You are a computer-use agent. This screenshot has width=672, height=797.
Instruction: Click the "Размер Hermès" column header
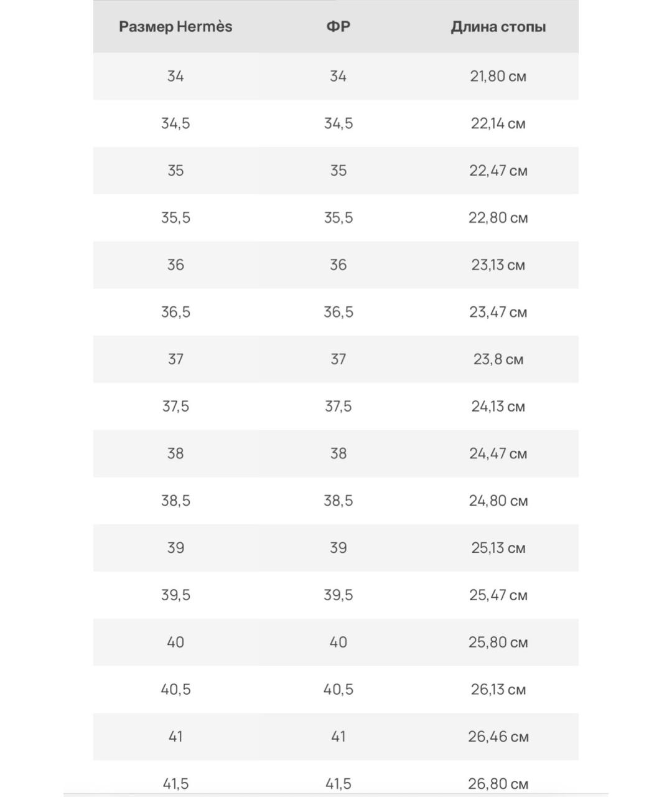tap(175, 27)
